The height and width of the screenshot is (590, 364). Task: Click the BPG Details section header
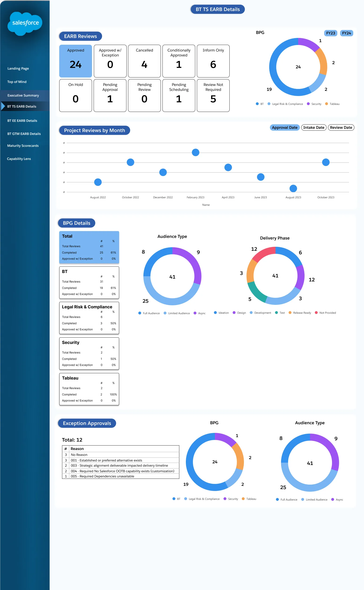77,223
